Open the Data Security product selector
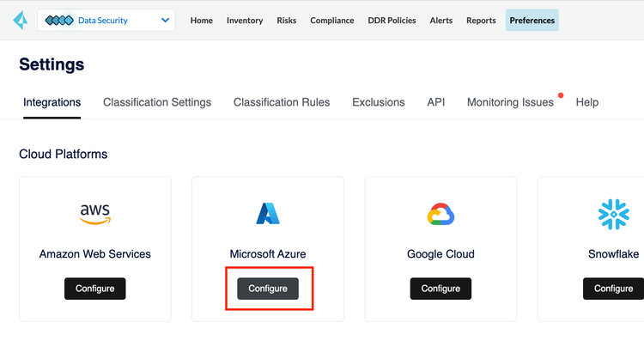Image resolution: width=644 pixels, height=359 pixels. (x=106, y=20)
